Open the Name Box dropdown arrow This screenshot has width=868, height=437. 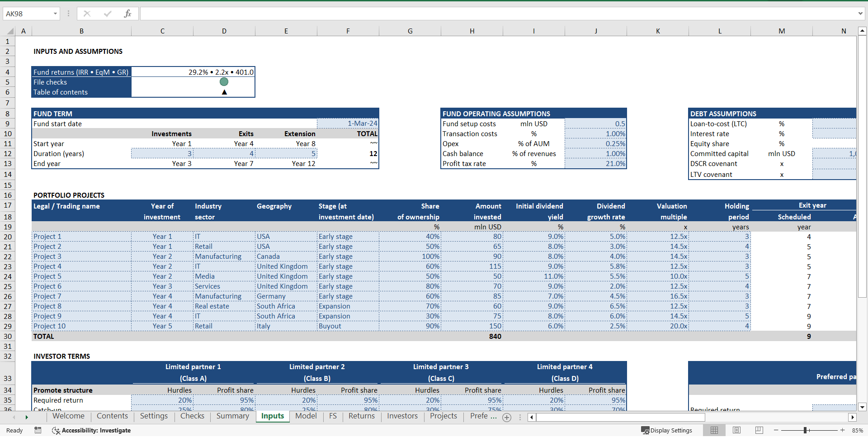coord(55,14)
